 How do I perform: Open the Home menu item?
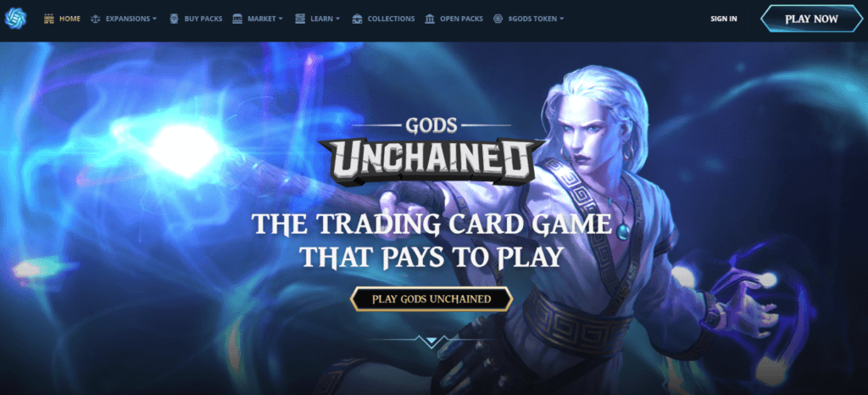point(70,19)
